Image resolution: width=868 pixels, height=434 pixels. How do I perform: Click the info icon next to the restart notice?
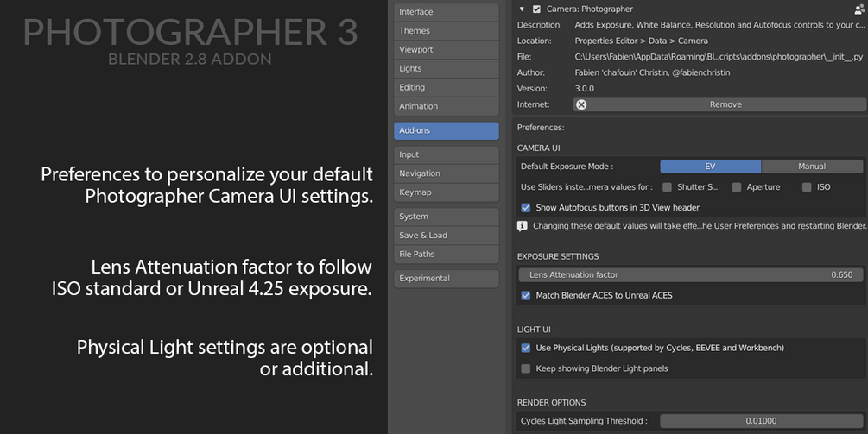[522, 226]
